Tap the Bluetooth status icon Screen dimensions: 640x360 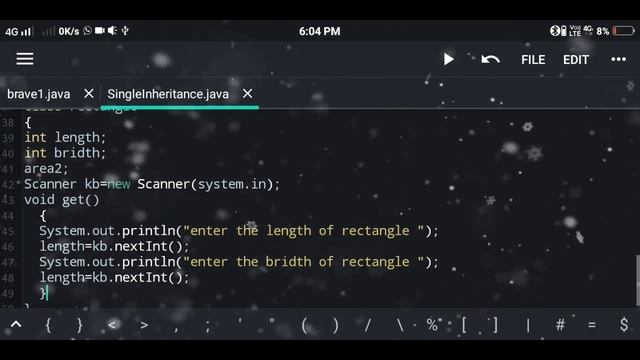(554, 31)
